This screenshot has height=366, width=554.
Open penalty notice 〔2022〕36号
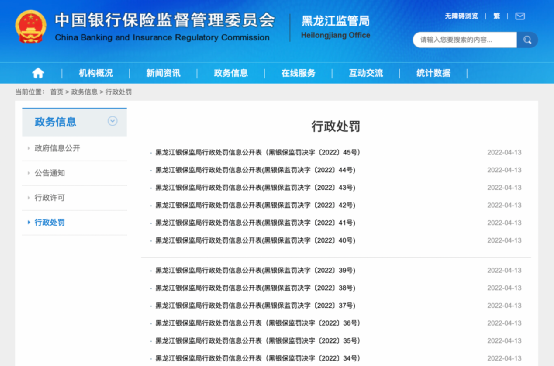(258, 323)
